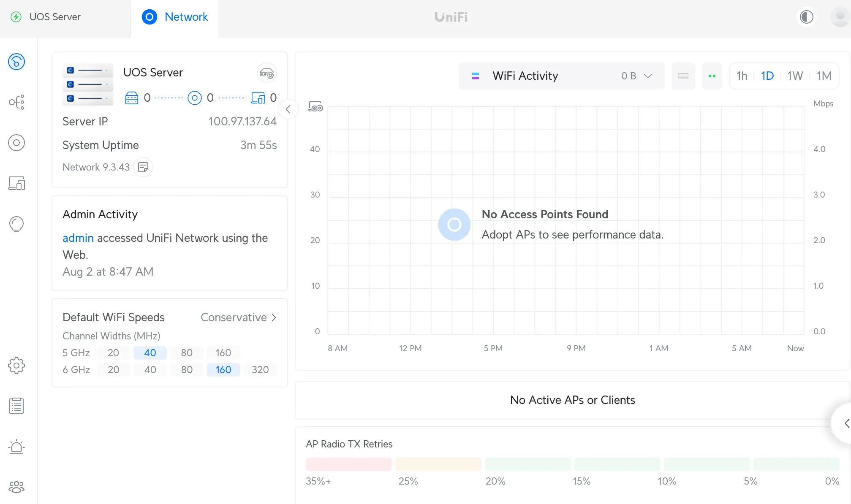Select 5 GHz channel width 80
The height and width of the screenshot is (504, 851).
click(187, 353)
